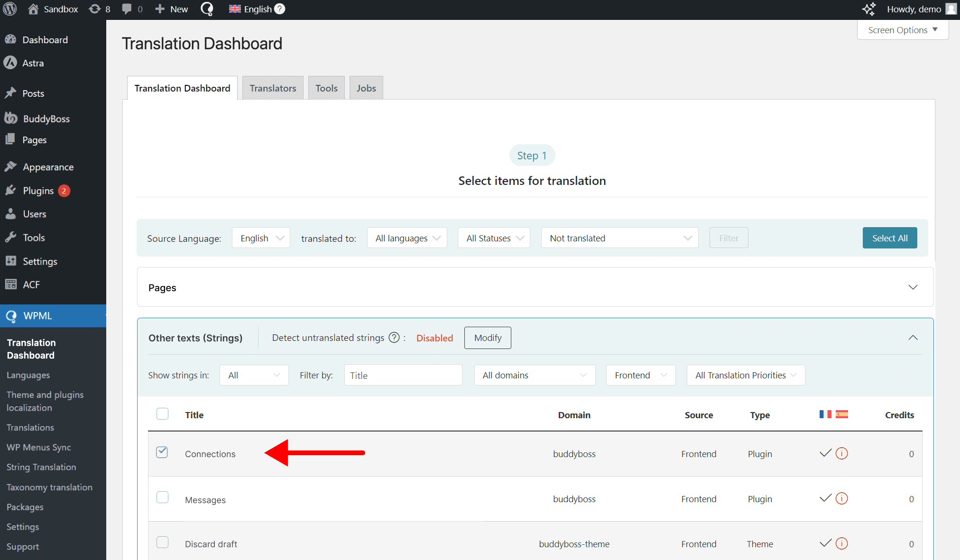Open the Support submenu link
The width and height of the screenshot is (960, 560).
23,546
